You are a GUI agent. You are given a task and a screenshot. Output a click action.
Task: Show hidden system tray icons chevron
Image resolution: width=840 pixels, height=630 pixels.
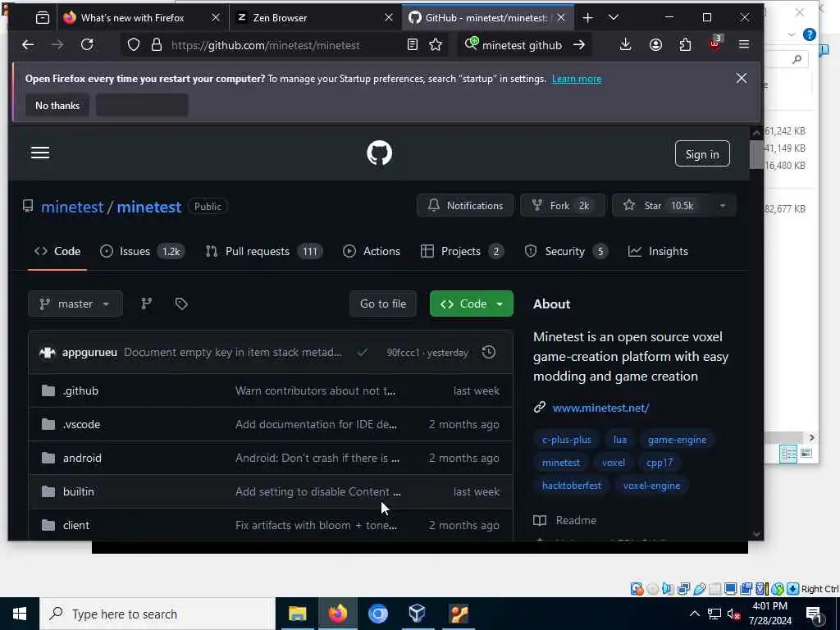694,614
